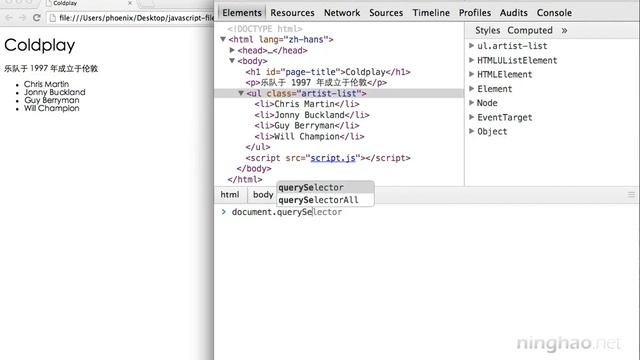Click Jonny Buckland in the page list
Screen dimensions: 640x360
(x=54, y=92)
